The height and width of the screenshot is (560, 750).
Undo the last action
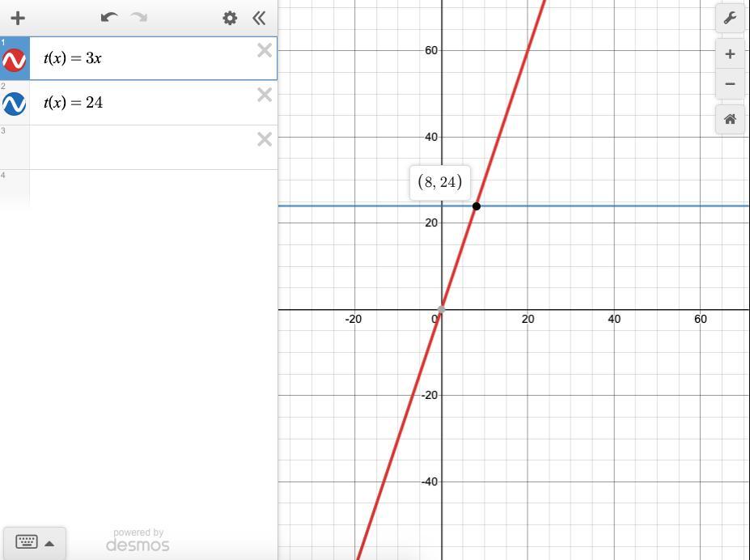click(x=109, y=18)
